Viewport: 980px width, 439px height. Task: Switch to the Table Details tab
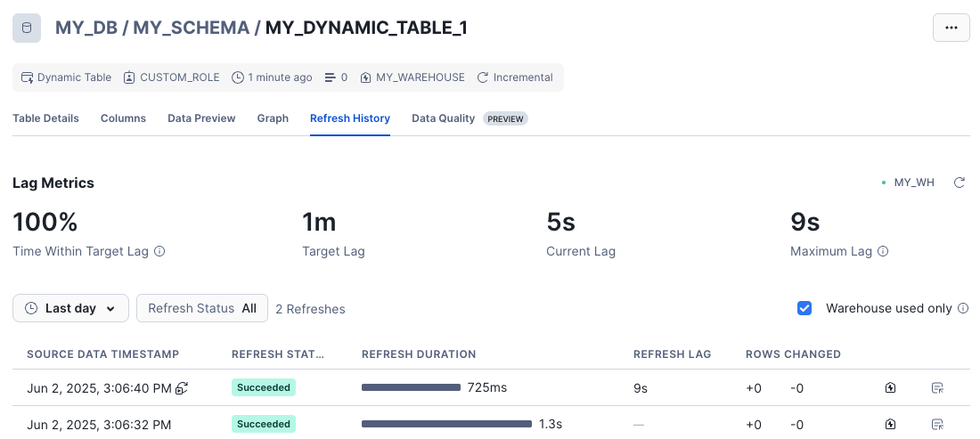pos(45,118)
